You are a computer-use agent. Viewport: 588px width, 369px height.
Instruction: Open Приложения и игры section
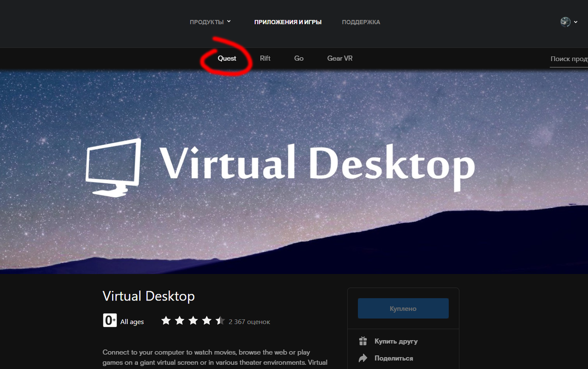[x=288, y=22]
